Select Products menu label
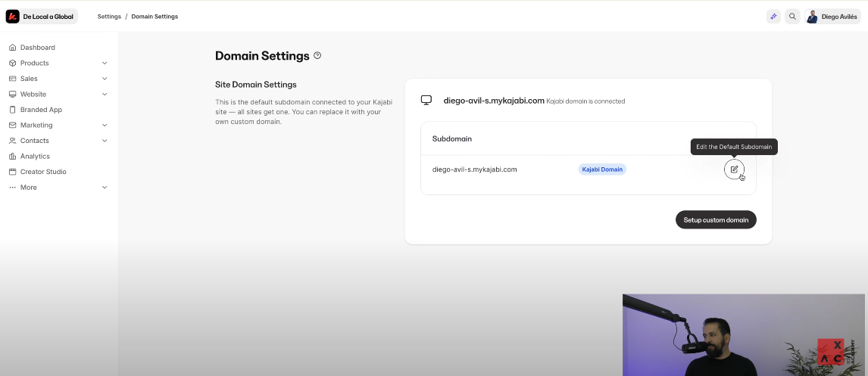The image size is (868, 376). pos(34,63)
